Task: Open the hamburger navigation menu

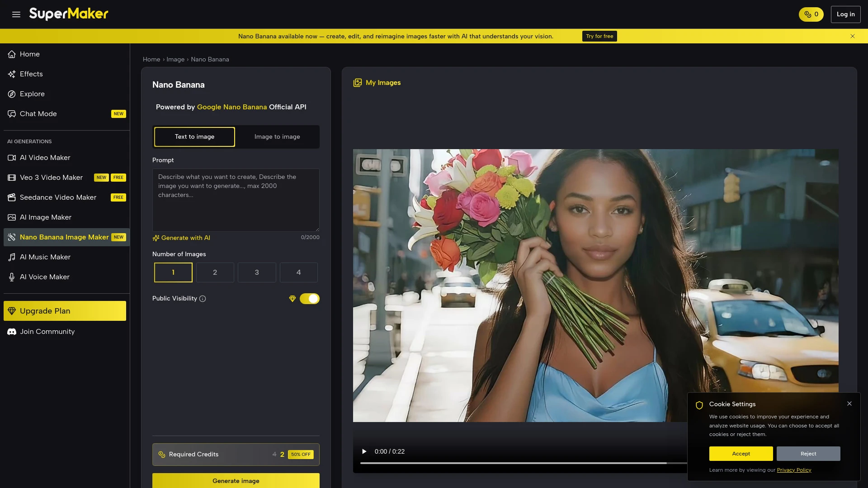Action: pos(16,14)
